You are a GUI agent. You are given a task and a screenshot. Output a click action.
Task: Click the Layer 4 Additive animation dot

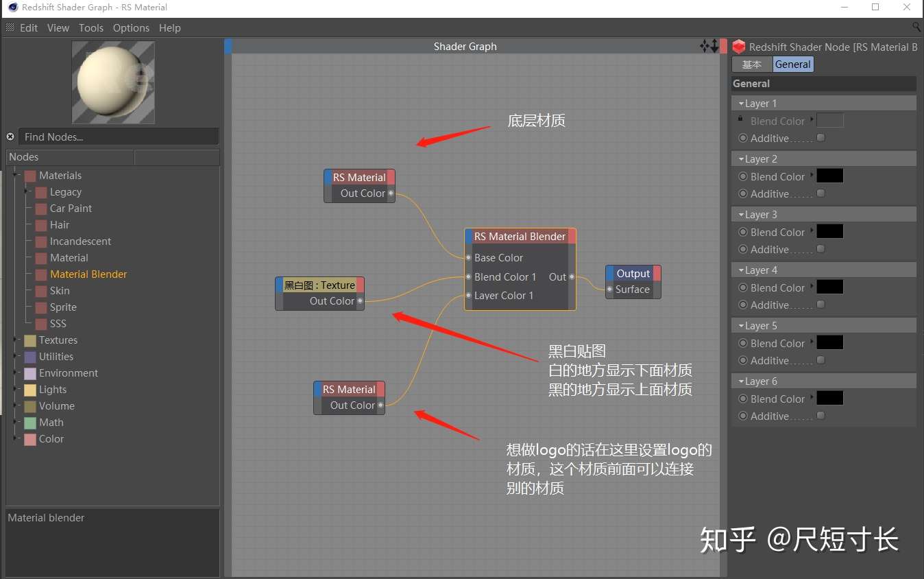click(743, 305)
